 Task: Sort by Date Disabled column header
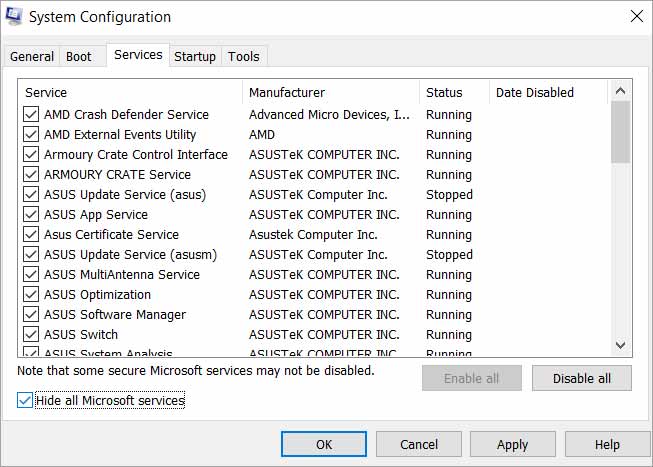549,92
